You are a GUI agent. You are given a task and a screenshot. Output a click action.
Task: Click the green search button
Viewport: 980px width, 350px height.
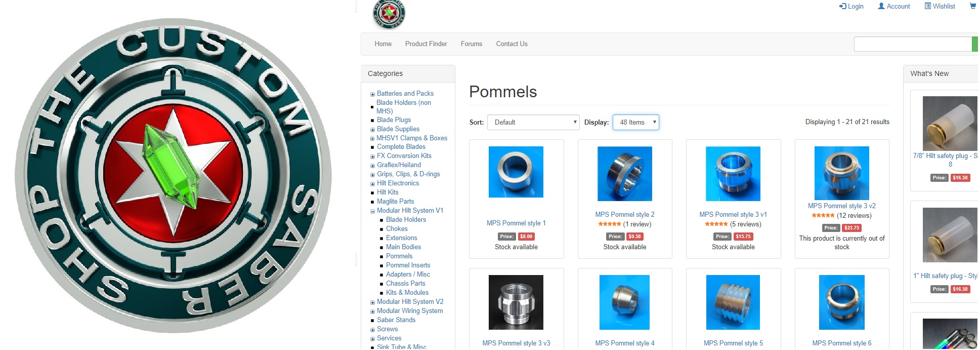tap(975, 44)
